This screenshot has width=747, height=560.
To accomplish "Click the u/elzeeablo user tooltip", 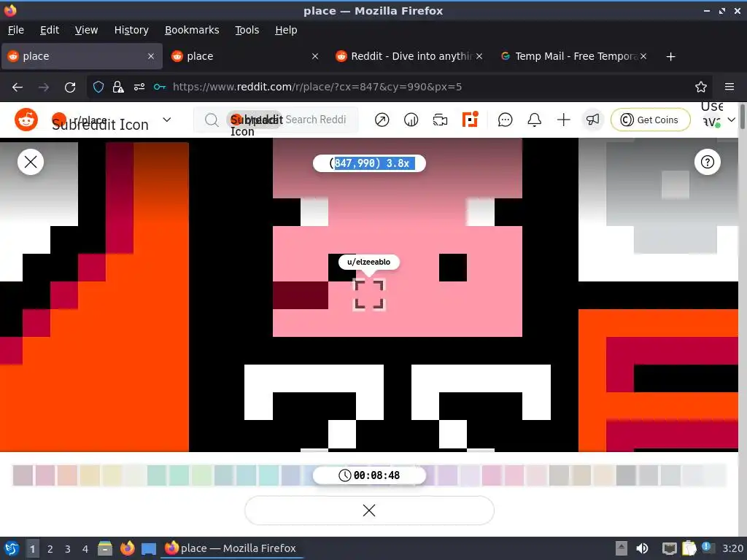I will (368, 262).
